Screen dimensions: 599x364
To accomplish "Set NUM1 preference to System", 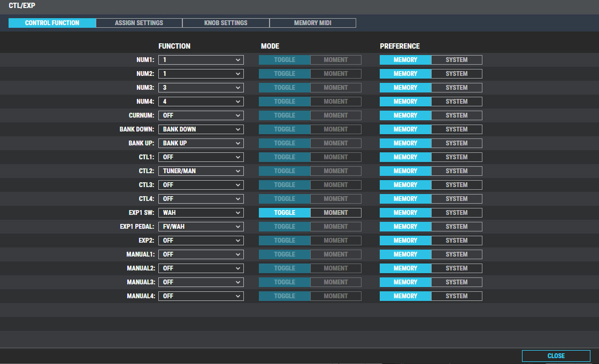I will 457,60.
